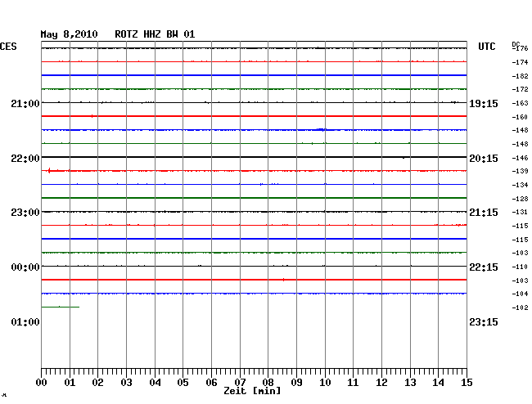Select the DC offset value -134
Screen dimensions: 532x404
click(520, 185)
